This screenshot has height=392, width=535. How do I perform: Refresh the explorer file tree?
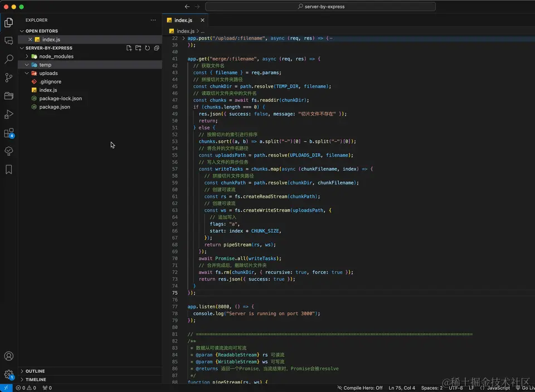click(x=147, y=48)
